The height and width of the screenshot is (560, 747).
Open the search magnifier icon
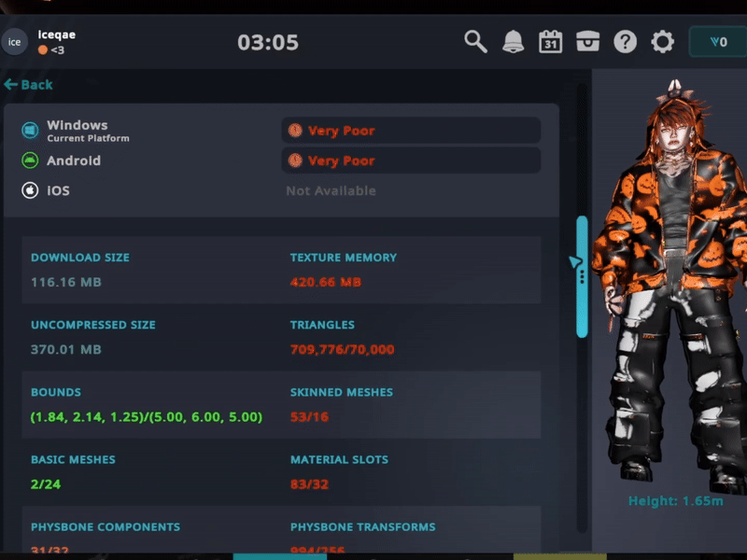coord(476,42)
